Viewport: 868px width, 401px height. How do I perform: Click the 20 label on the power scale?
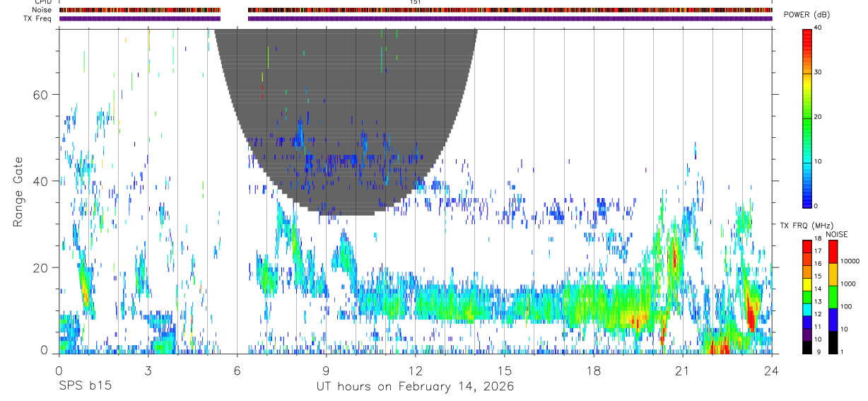tap(819, 117)
